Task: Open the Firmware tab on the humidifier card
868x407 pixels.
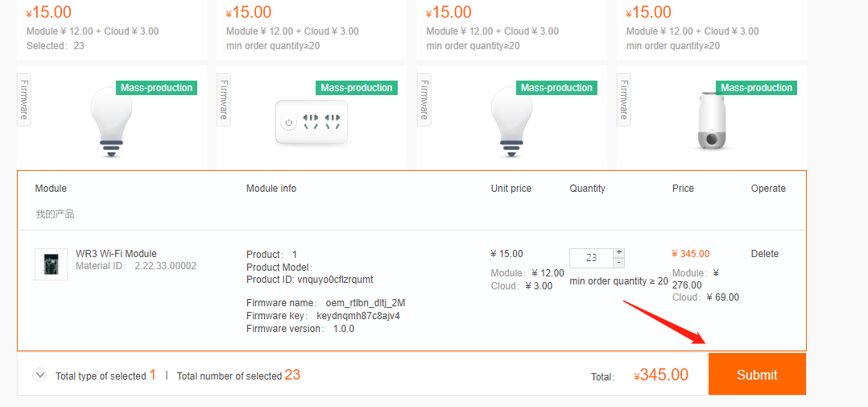Action: pyautogui.click(x=624, y=100)
